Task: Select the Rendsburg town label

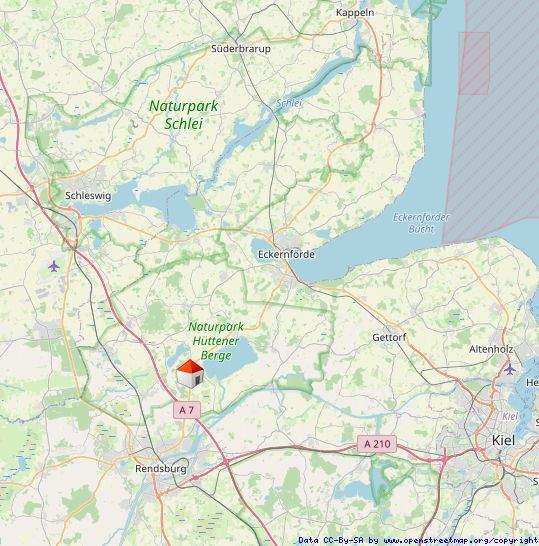Action: [x=161, y=469]
